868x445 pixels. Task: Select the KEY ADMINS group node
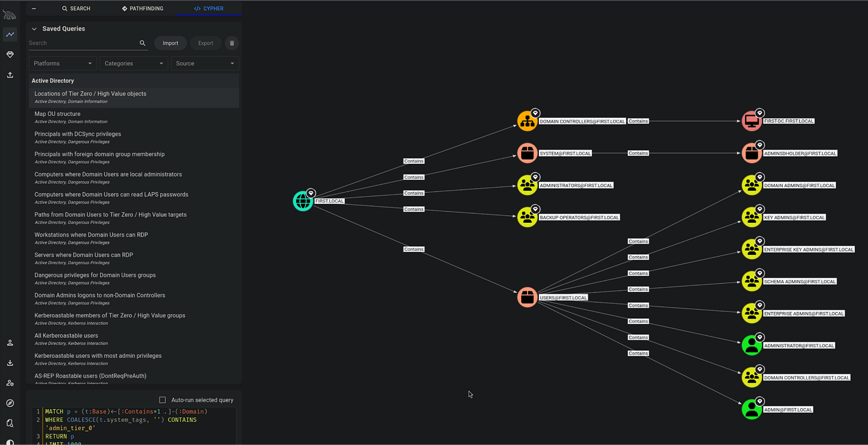coord(751,217)
